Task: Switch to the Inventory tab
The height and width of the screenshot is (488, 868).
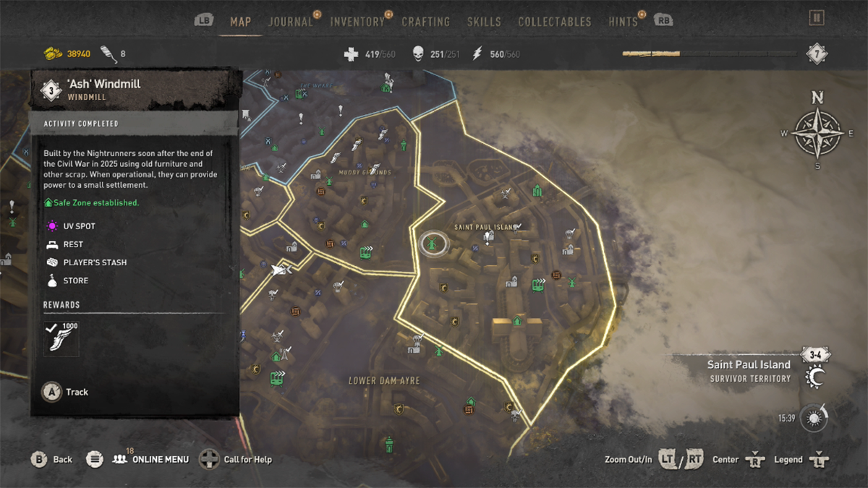Action: pyautogui.click(x=357, y=22)
